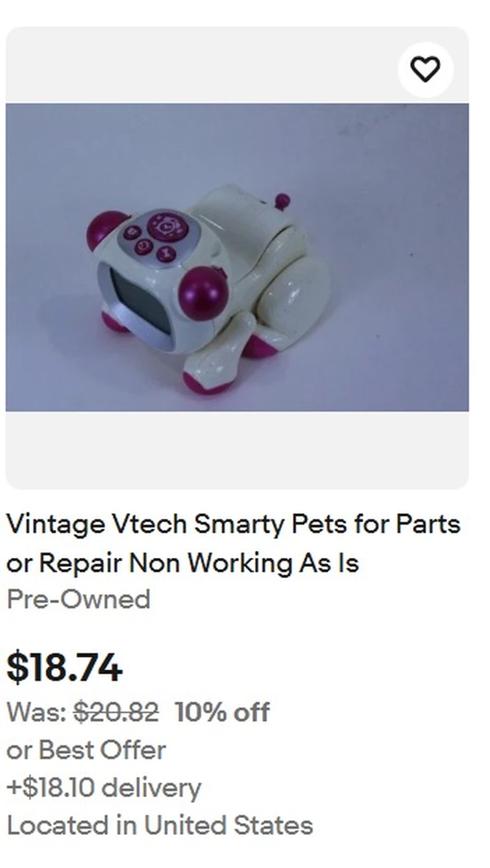The image size is (490, 868).
Task: Click the toy's grey display screen in photo
Action: (x=137, y=305)
